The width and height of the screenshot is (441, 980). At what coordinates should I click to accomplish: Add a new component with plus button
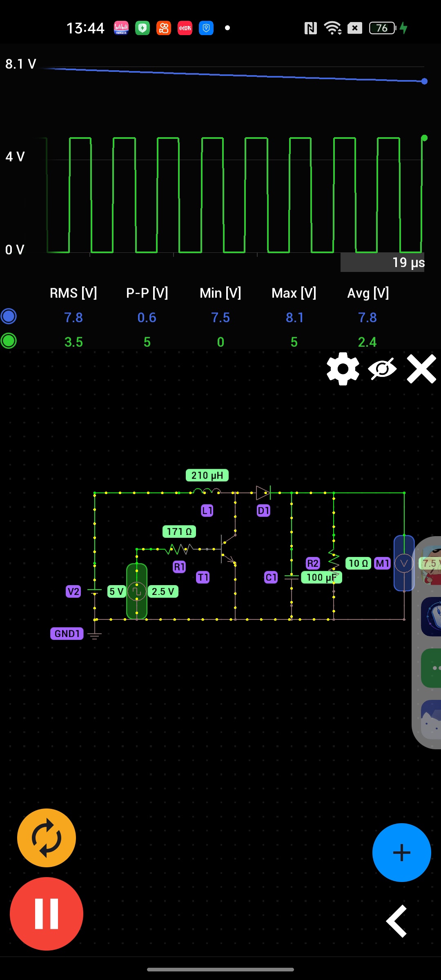tap(402, 853)
